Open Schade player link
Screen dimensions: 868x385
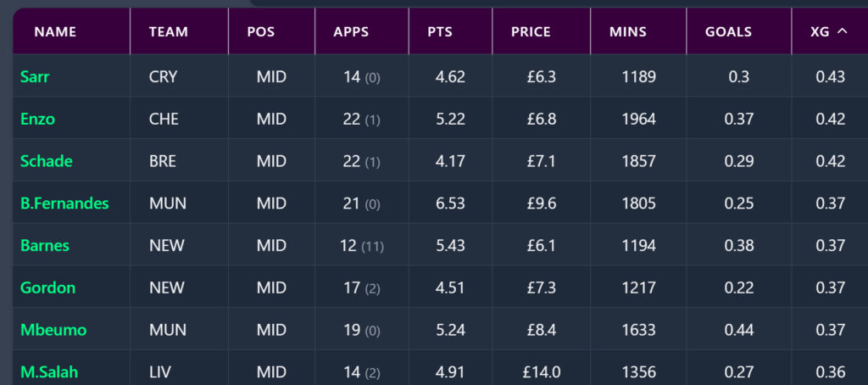(46, 161)
